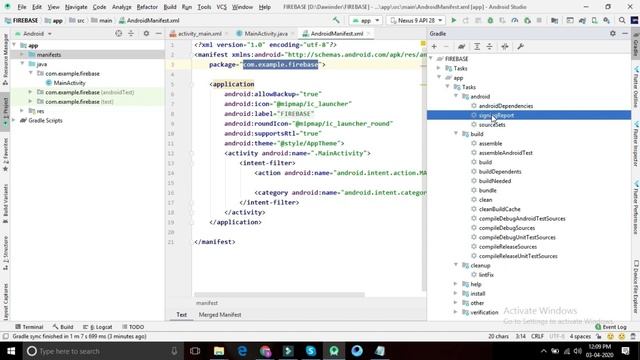The image size is (640, 360).
Task: Select MainActivity in project tree
Action: (x=69, y=83)
